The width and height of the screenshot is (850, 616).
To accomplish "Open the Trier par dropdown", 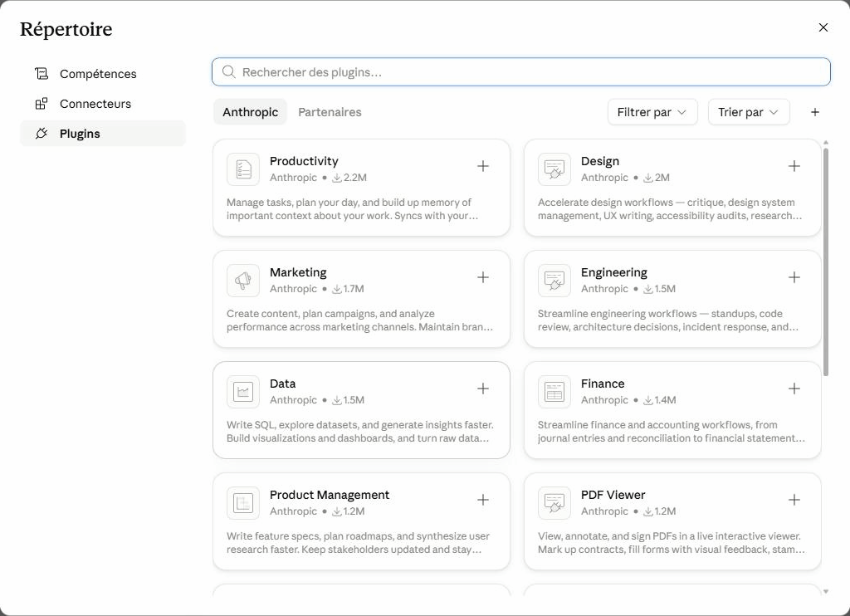I will pyautogui.click(x=749, y=112).
